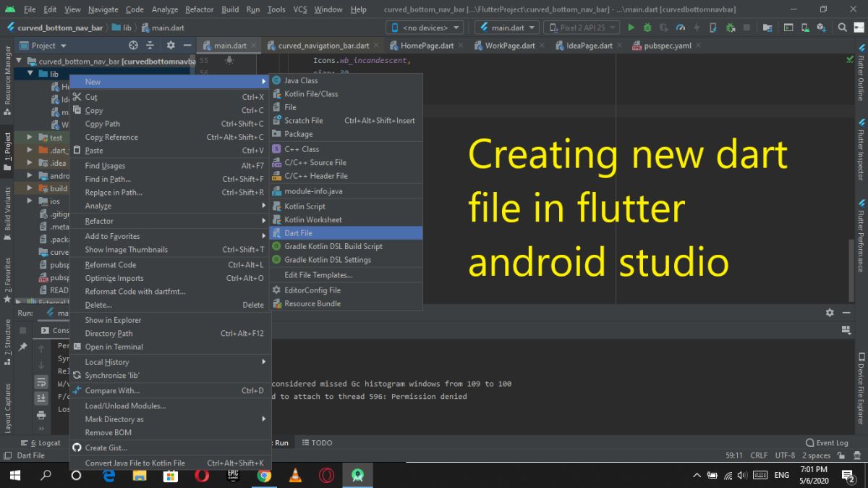The width and height of the screenshot is (868, 488).
Task: Click the CRLF line separator indicator
Action: pyautogui.click(x=759, y=455)
